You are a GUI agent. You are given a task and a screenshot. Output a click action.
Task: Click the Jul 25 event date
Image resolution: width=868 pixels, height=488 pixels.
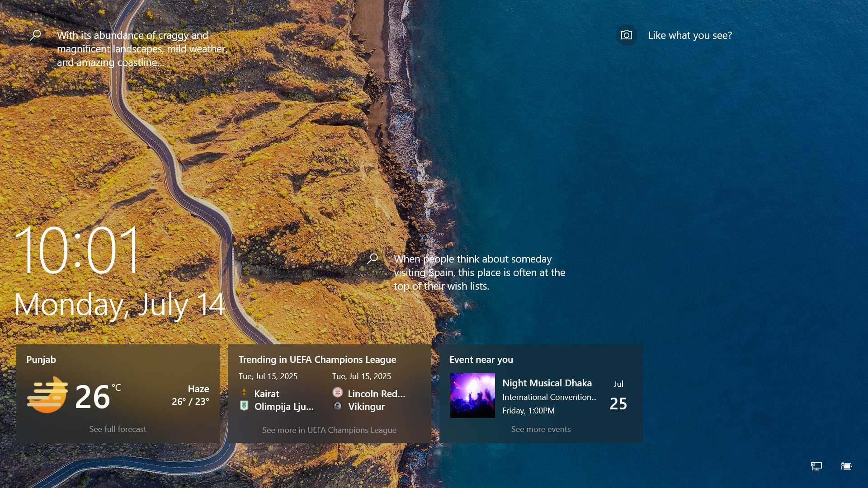click(x=618, y=395)
